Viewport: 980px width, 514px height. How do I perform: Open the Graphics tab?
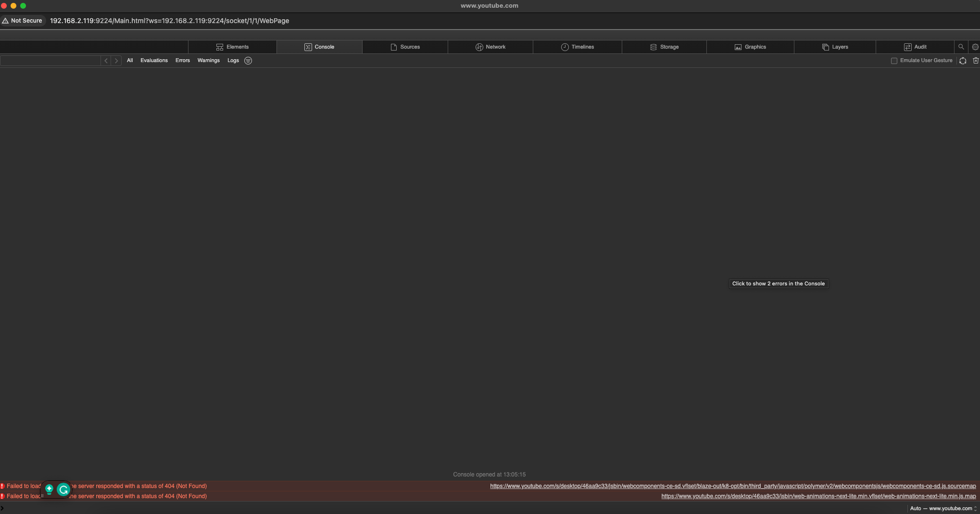coord(750,47)
